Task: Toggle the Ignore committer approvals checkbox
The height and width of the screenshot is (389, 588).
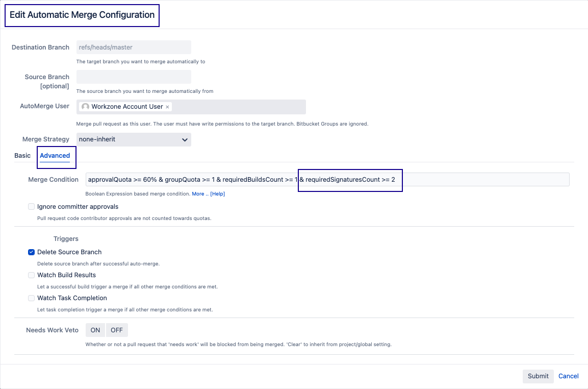Action: click(32, 207)
